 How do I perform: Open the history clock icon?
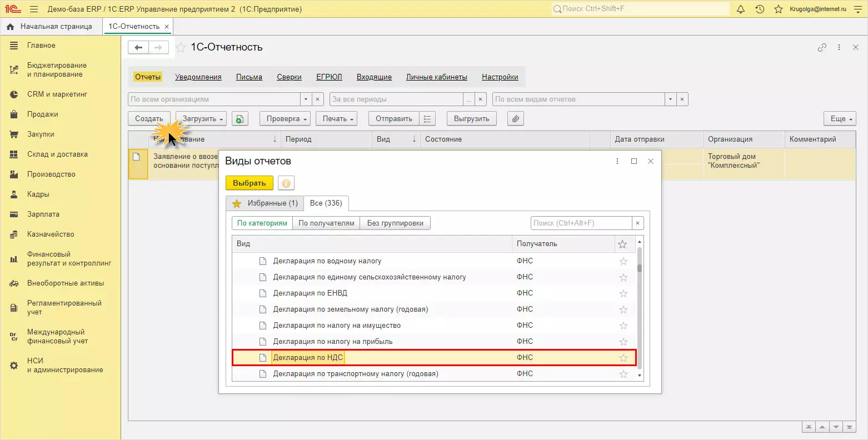pyautogui.click(x=760, y=9)
